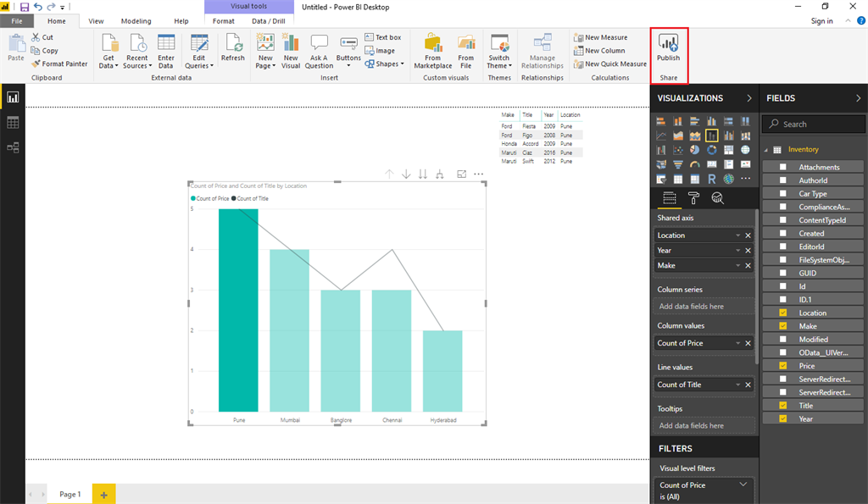Select the Gauge visualization icon

coord(695,164)
